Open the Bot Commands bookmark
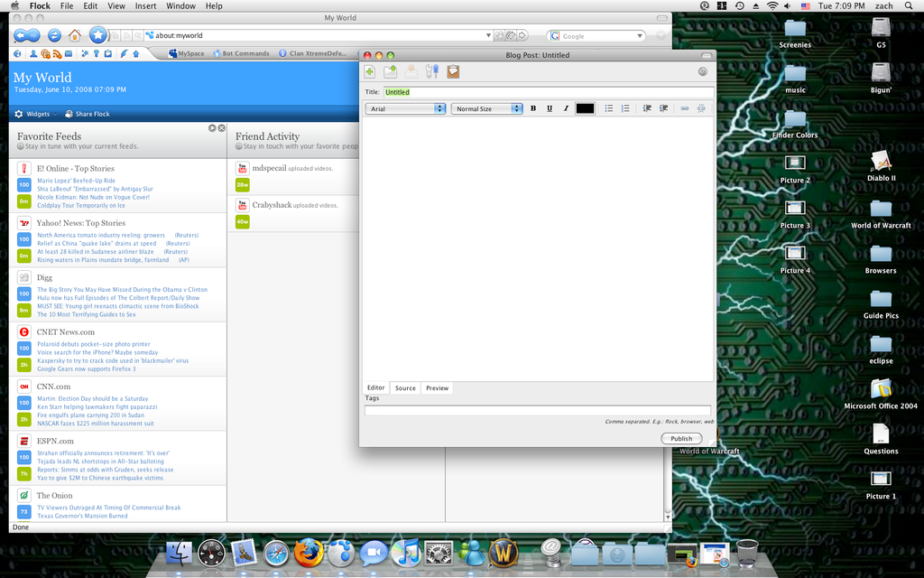 tap(241, 53)
